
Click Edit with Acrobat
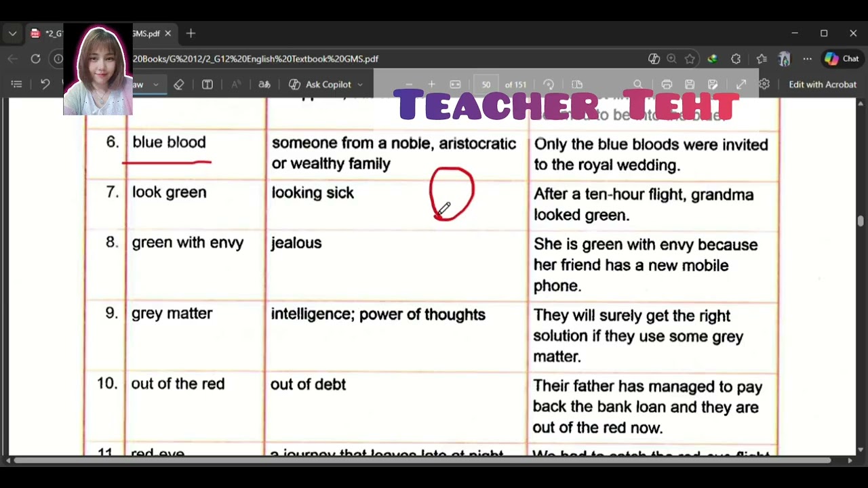coord(823,85)
